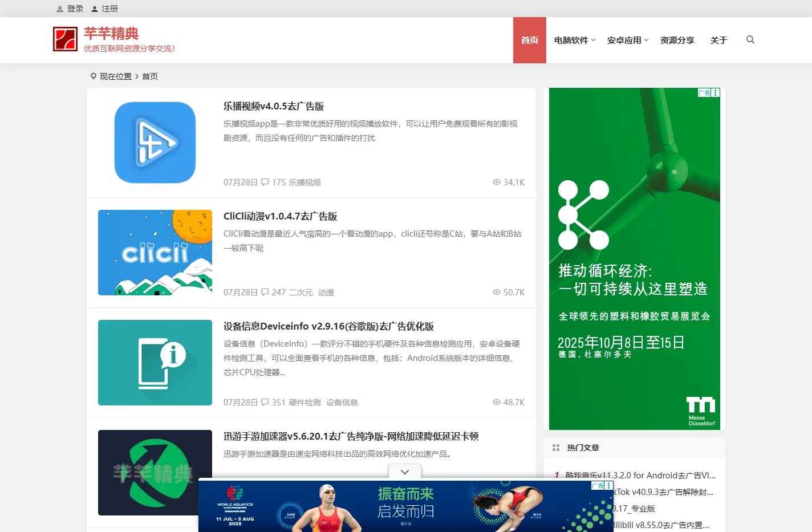Click the 247 comment count on CliCli
Image resolution: width=812 pixels, height=532 pixels.
click(279, 293)
